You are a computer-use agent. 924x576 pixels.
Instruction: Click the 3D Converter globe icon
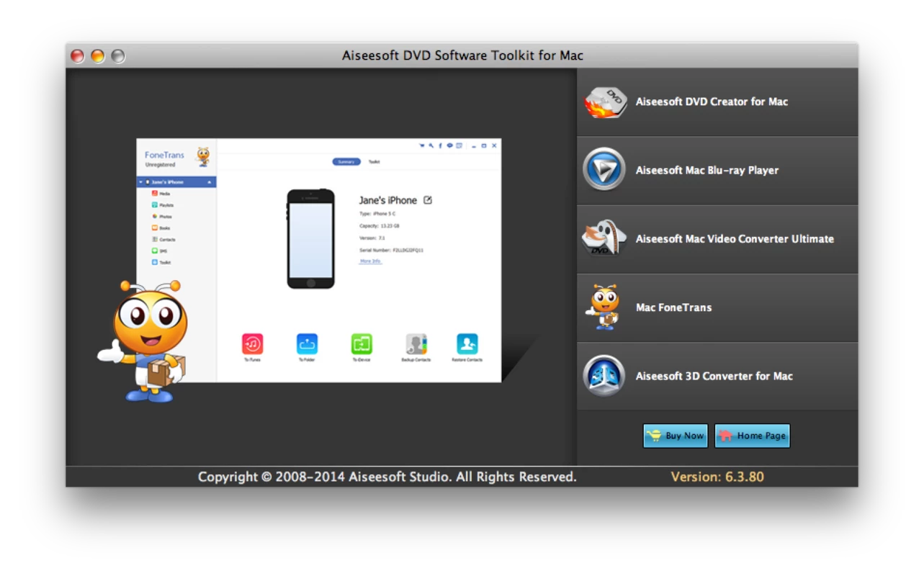(x=604, y=376)
